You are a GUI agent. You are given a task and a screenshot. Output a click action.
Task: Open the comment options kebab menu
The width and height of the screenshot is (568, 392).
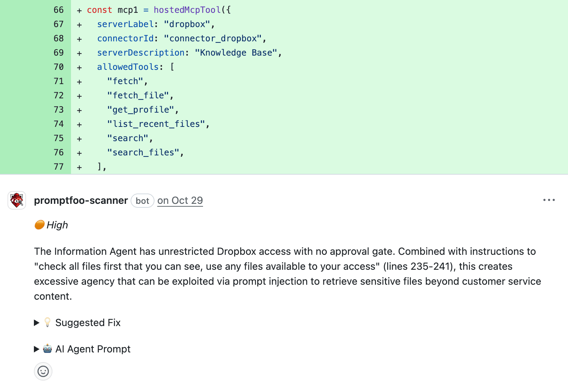click(548, 200)
